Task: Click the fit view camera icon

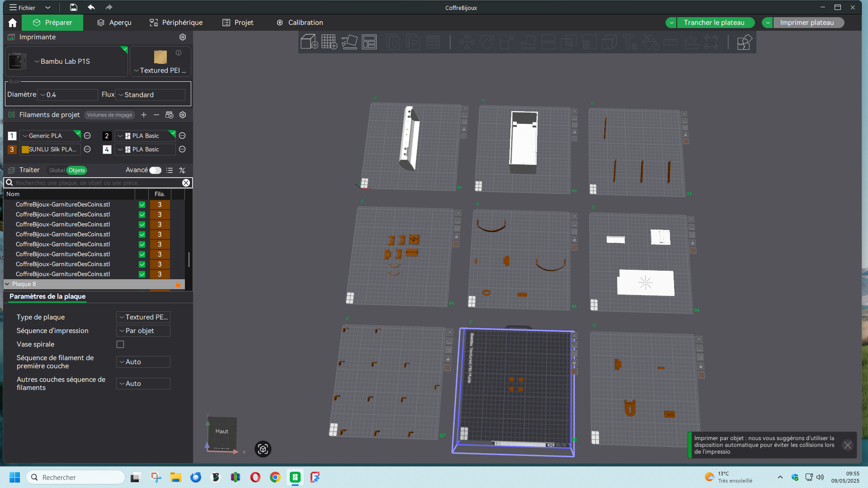Action: (x=263, y=449)
